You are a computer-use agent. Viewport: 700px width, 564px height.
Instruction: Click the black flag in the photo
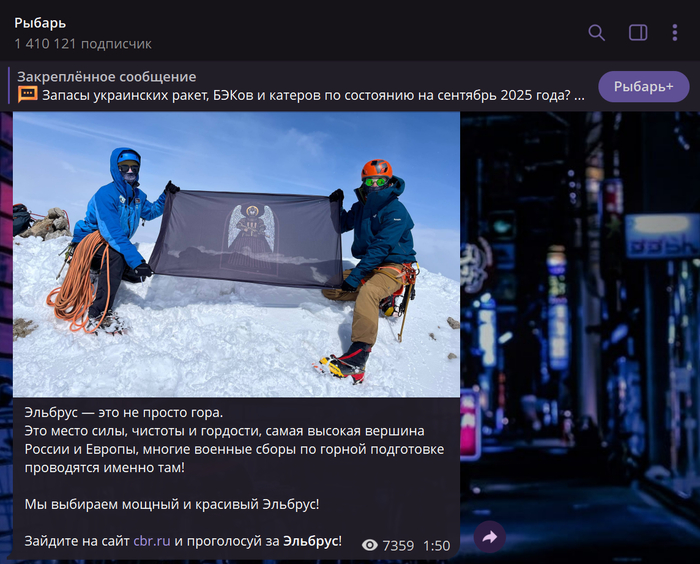(246, 239)
